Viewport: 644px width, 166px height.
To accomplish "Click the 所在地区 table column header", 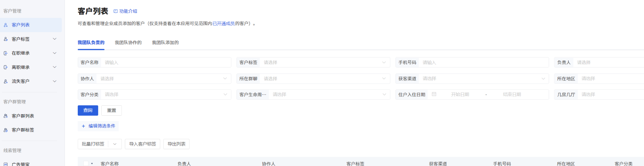I will (x=566, y=164).
